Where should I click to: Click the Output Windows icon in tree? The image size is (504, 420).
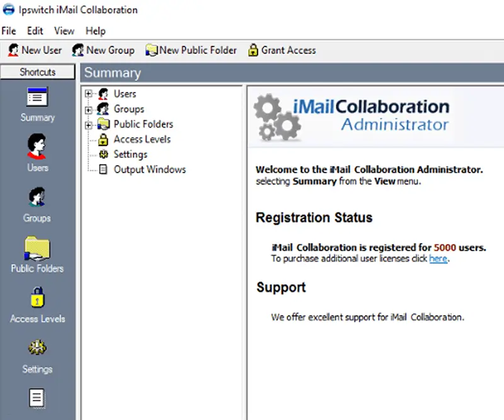click(x=103, y=169)
